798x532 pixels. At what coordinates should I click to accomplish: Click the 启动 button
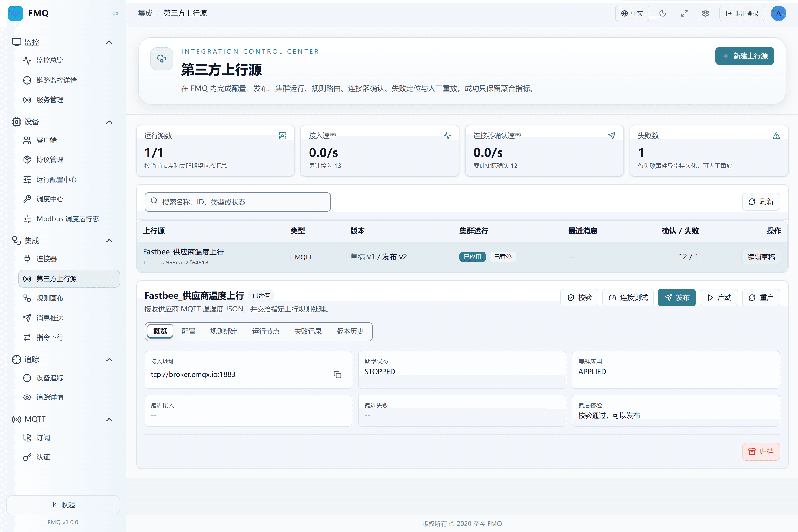click(x=718, y=298)
